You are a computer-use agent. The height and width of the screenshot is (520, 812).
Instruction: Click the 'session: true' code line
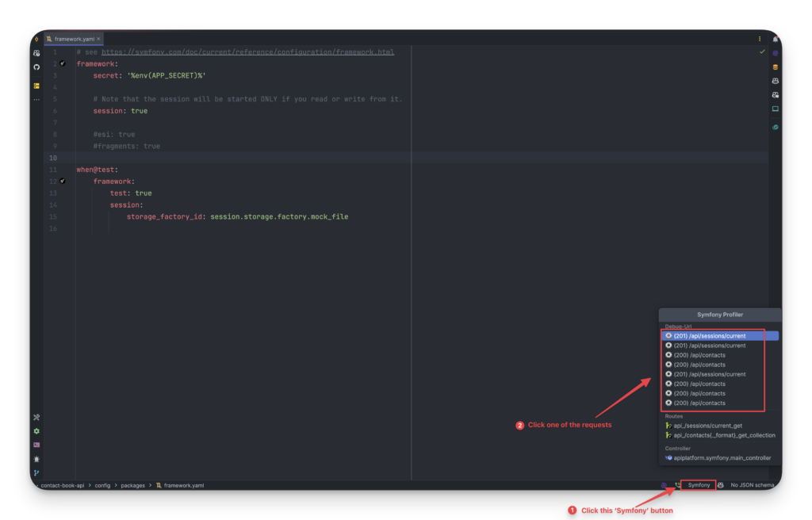(121, 111)
